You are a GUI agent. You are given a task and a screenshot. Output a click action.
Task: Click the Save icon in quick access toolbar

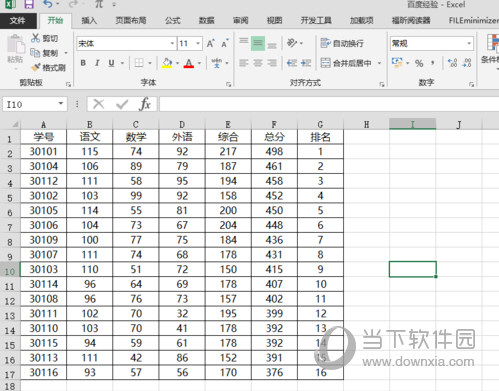[x=29, y=4]
